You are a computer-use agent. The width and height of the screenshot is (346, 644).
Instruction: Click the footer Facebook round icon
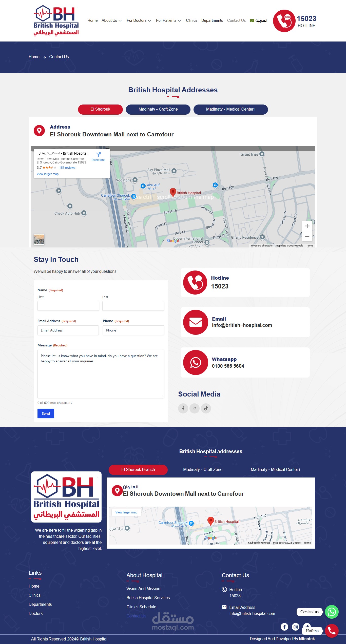(284, 627)
